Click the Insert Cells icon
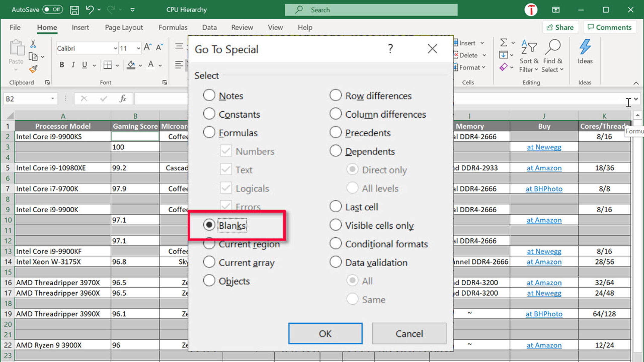The width and height of the screenshot is (644, 362). [x=457, y=43]
